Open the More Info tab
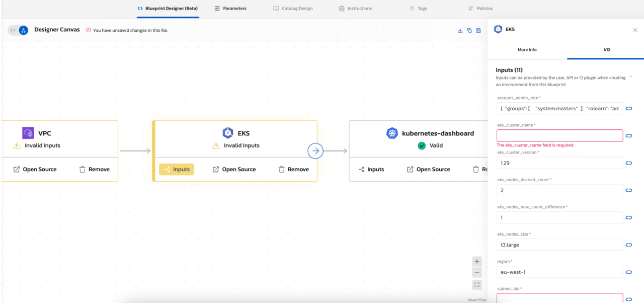644x303 pixels. click(527, 50)
